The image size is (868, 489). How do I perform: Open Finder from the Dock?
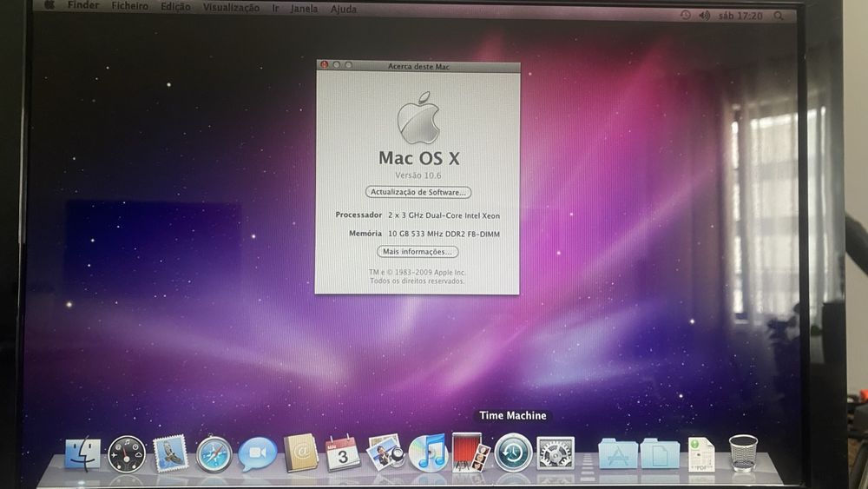click(x=83, y=454)
